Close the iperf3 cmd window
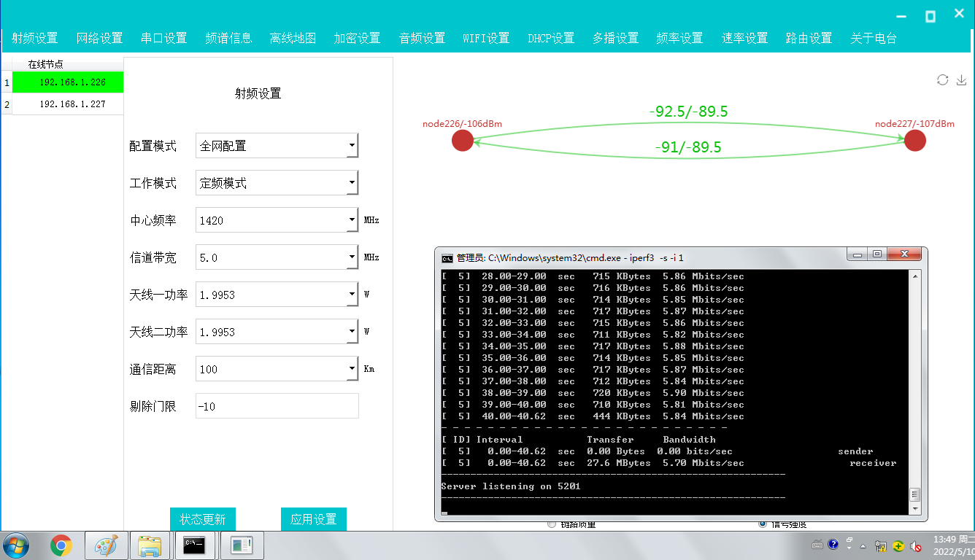The image size is (975, 560). tap(904, 254)
